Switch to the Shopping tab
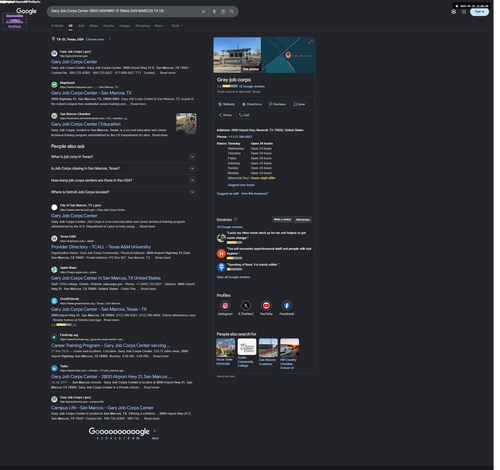Viewport: 500px width, 470px height. 142,26
